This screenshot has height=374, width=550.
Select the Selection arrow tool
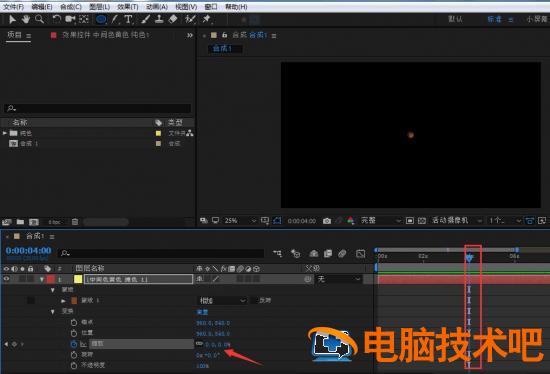[x=12, y=19]
